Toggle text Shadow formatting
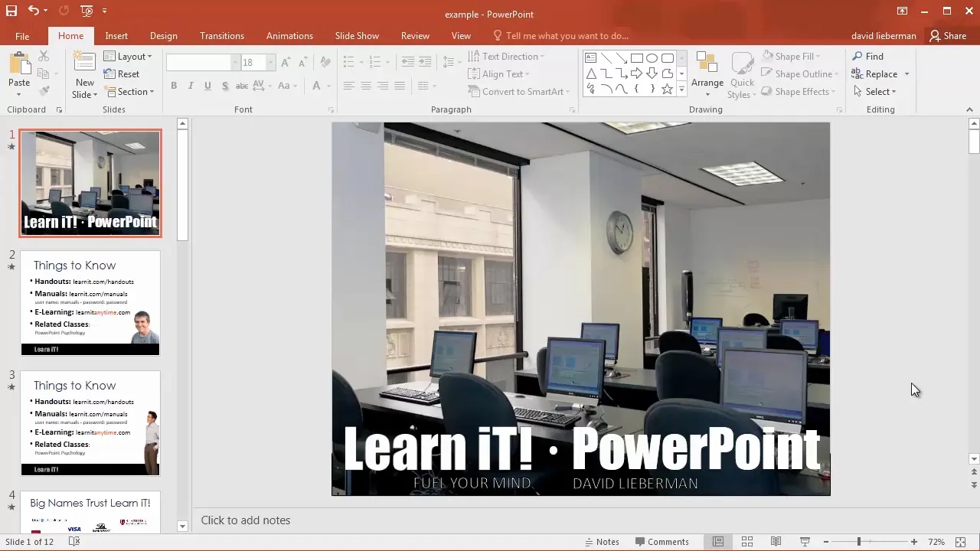Screen dimensions: 980x551 [224, 86]
